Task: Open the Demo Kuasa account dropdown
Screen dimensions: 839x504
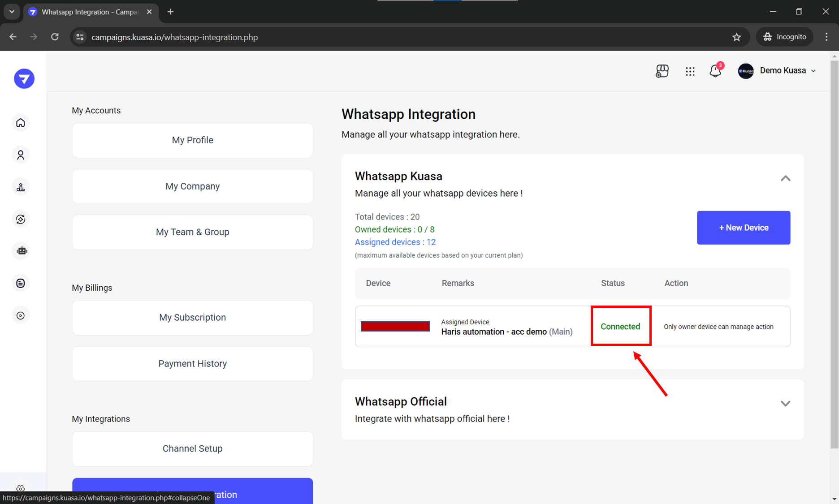Action: (x=778, y=71)
